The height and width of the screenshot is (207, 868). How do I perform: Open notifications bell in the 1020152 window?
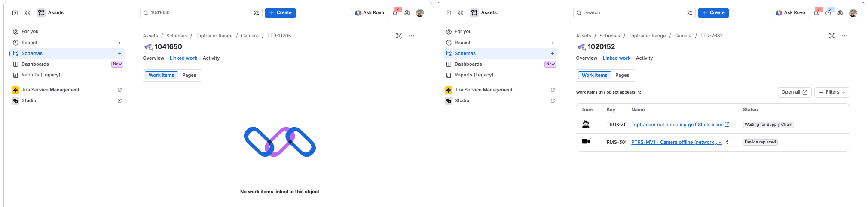click(x=816, y=13)
